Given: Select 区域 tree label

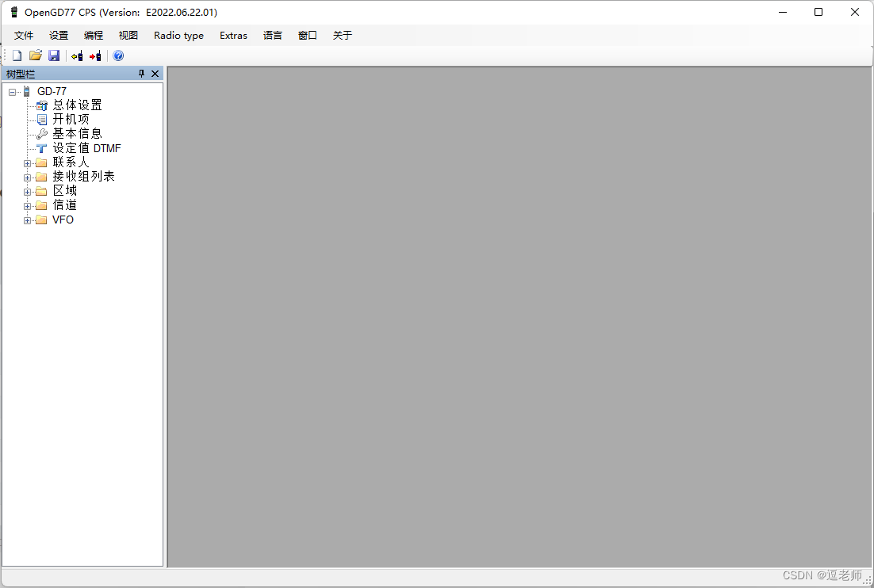Looking at the screenshot, I should (x=65, y=191).
